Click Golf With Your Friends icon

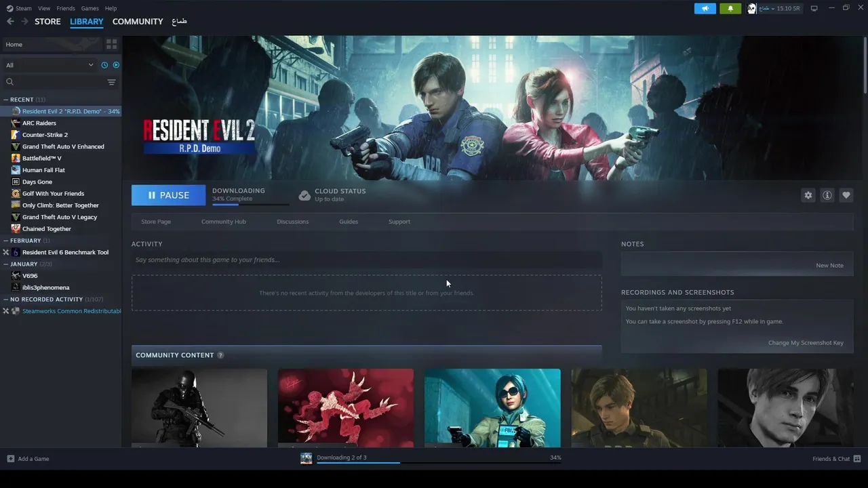(x=16, y=194)
